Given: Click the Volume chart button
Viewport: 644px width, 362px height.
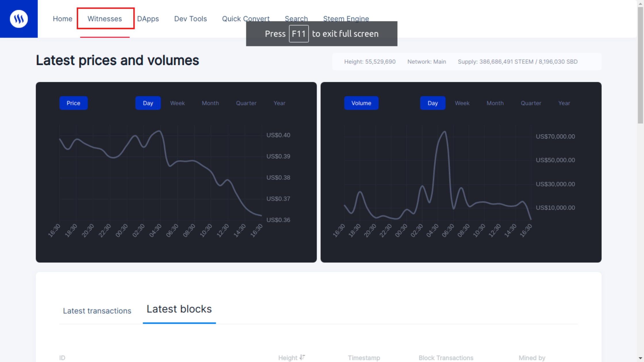Looking at the screenshot, I should pos(361,103).
